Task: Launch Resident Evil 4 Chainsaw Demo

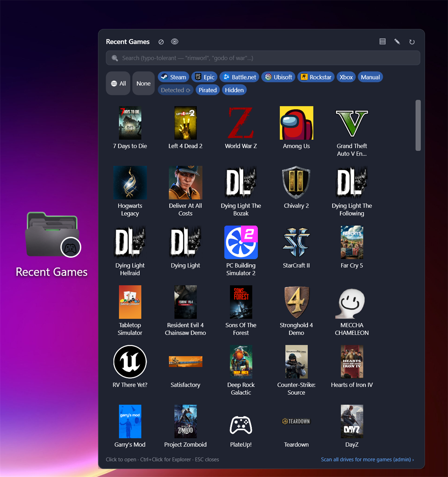Action: click(x=185, y=302)
